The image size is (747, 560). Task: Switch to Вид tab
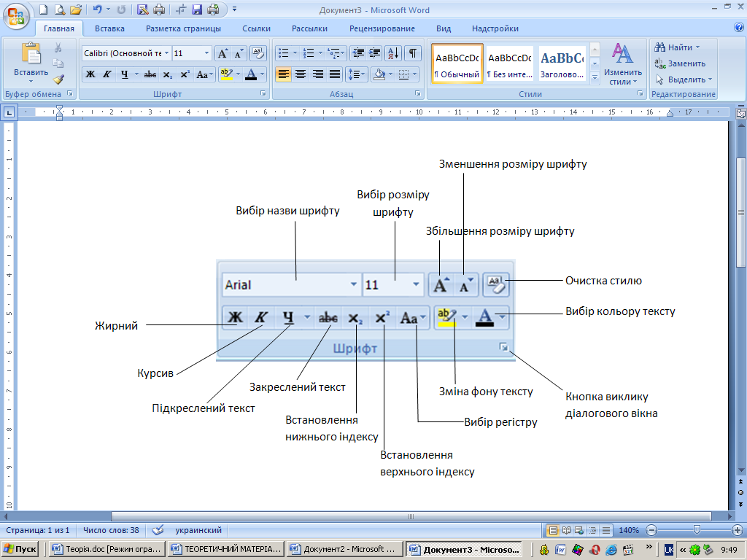point(444,28)
